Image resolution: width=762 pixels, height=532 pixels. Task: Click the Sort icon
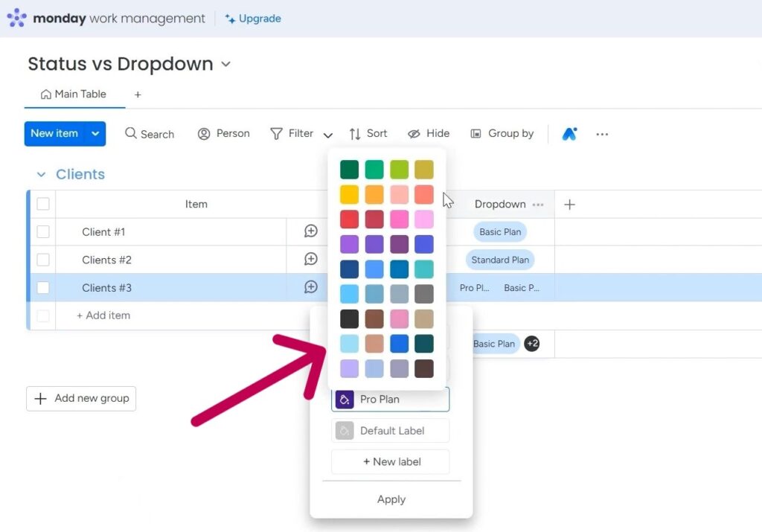pyautogui.click(x=356, y=134)
